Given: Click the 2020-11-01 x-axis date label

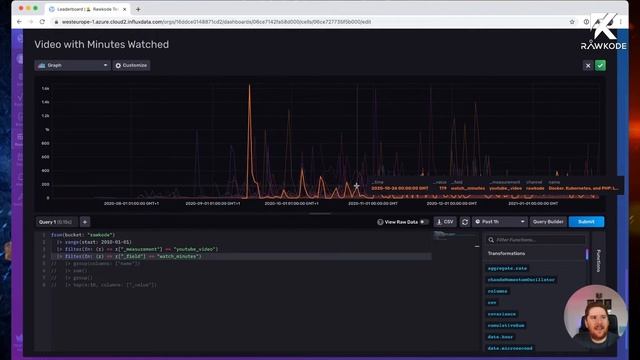Looking at the screenshot, I should tap(373, 203).
